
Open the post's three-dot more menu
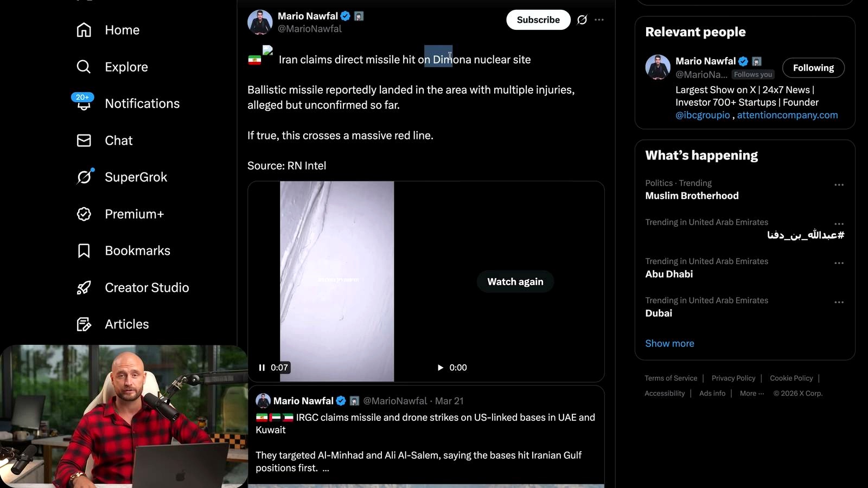(x=599, y=20)
